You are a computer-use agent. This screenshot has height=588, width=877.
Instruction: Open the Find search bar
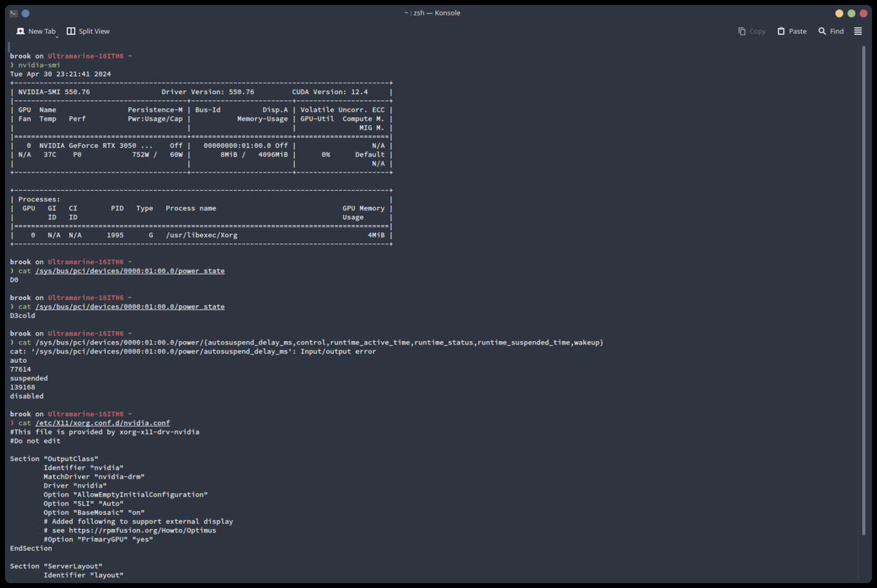831,32
